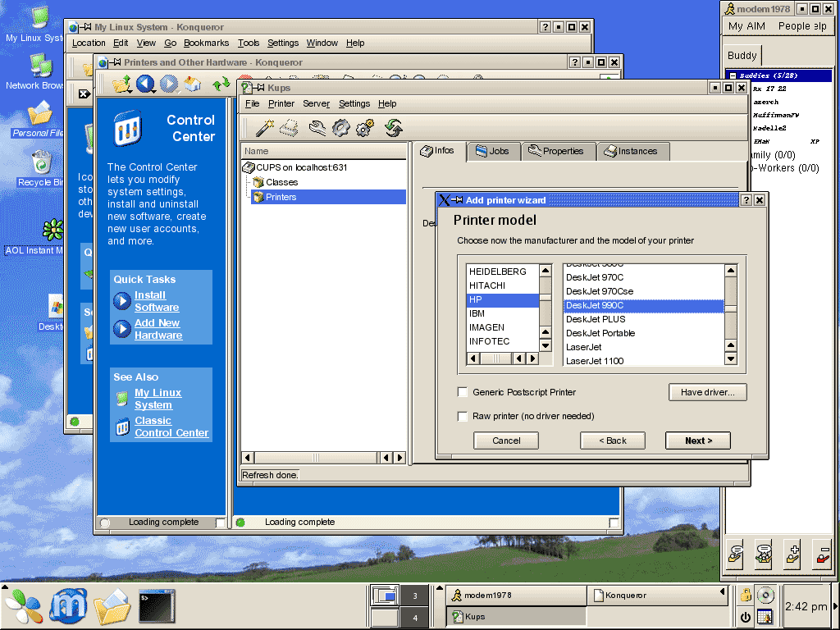Switch to the Kups taskbar button
The height and width of the screenshot is (630, 840).
[x=516, y=617]
